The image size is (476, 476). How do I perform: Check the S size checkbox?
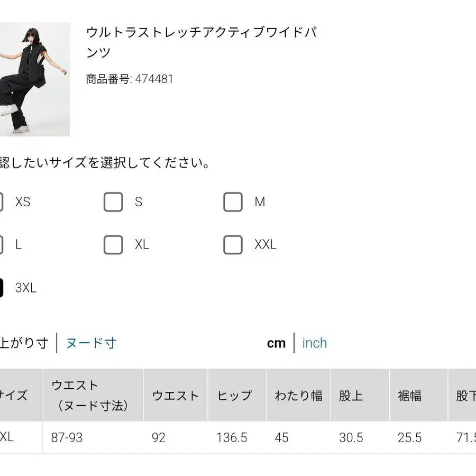(113, 202)
